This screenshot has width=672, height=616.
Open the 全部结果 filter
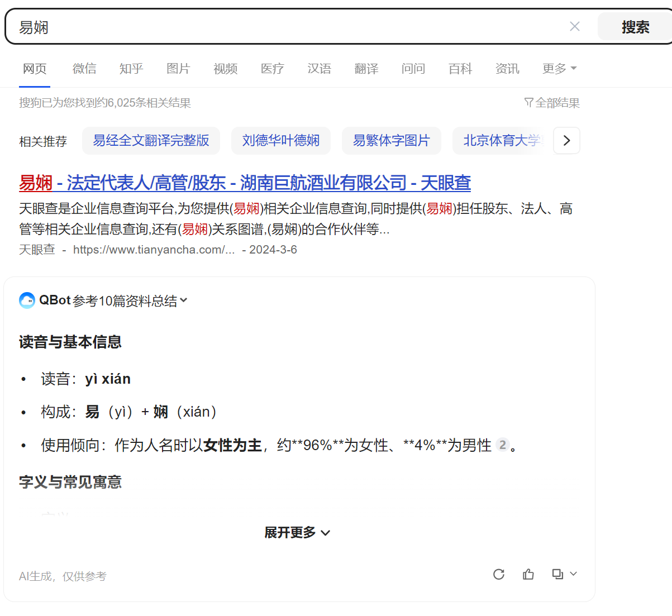click(x=552, y=103)
